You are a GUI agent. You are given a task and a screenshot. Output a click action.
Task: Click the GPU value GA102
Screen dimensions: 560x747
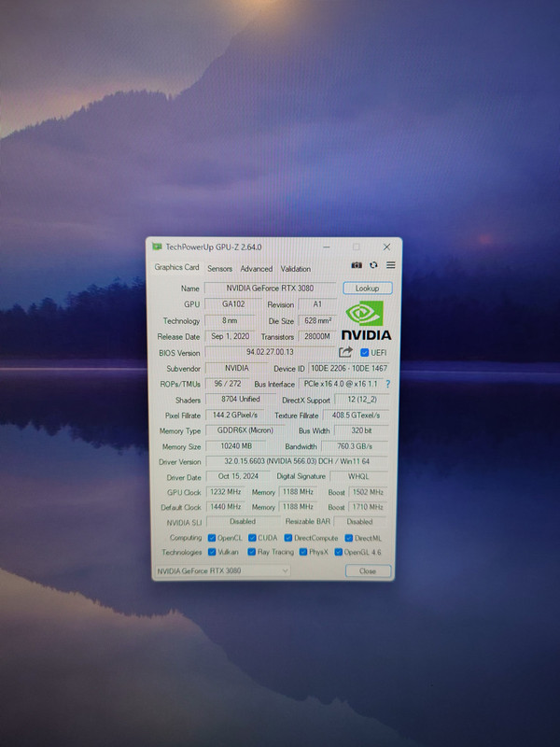pos(233,304)
